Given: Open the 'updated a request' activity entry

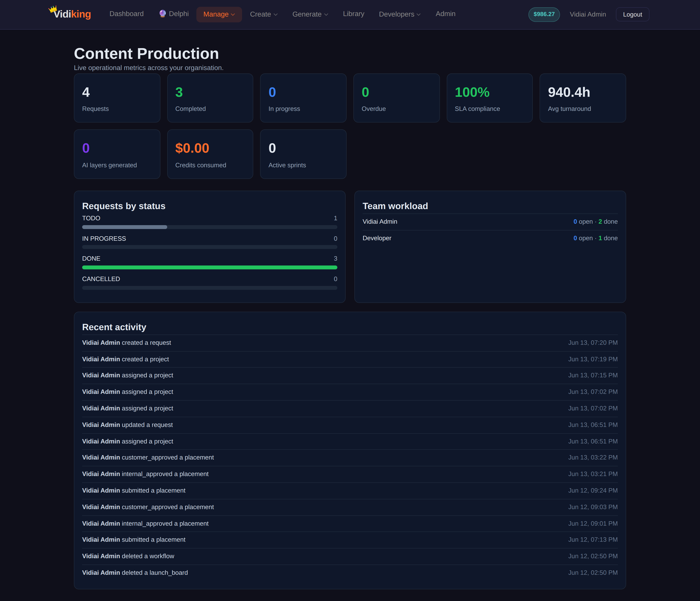Looking at the screenshot, I should 350,425.
